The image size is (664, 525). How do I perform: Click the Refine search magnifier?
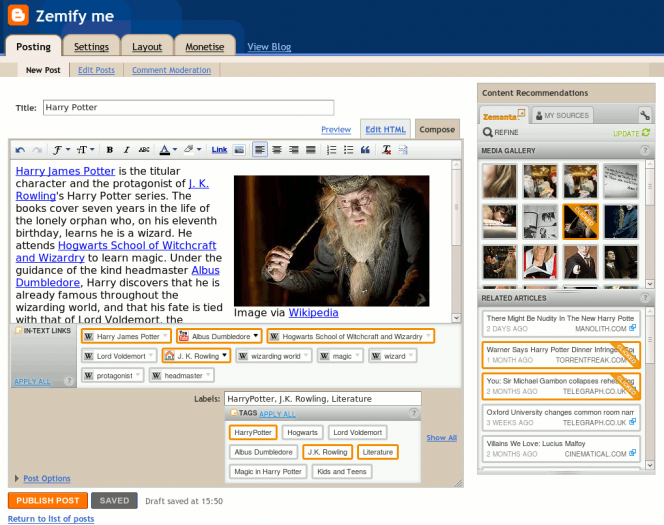[487, 133]
